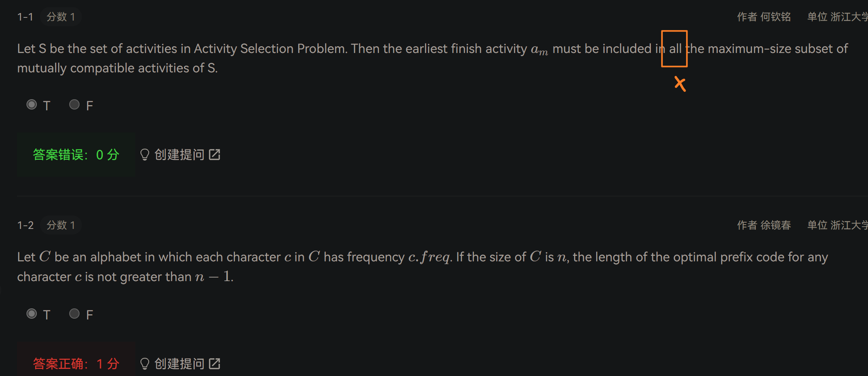
Task: Click the question number label 1-2
Action: 26,225
